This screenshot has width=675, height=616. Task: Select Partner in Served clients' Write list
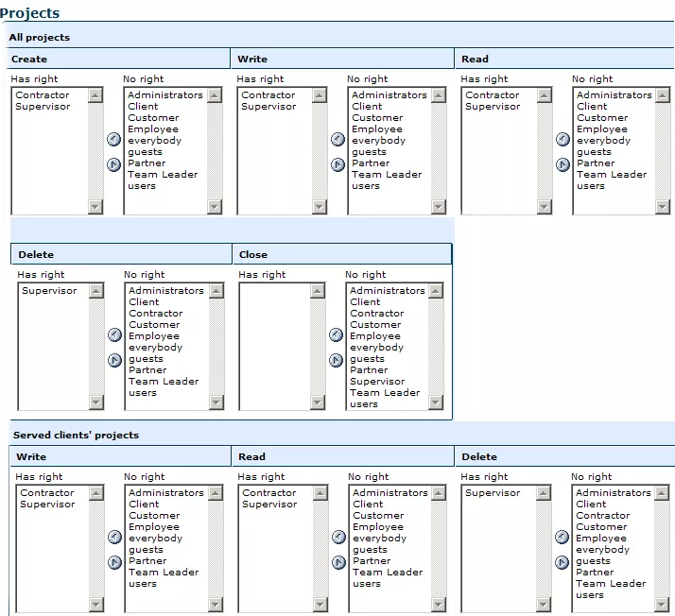coord(147,561)
